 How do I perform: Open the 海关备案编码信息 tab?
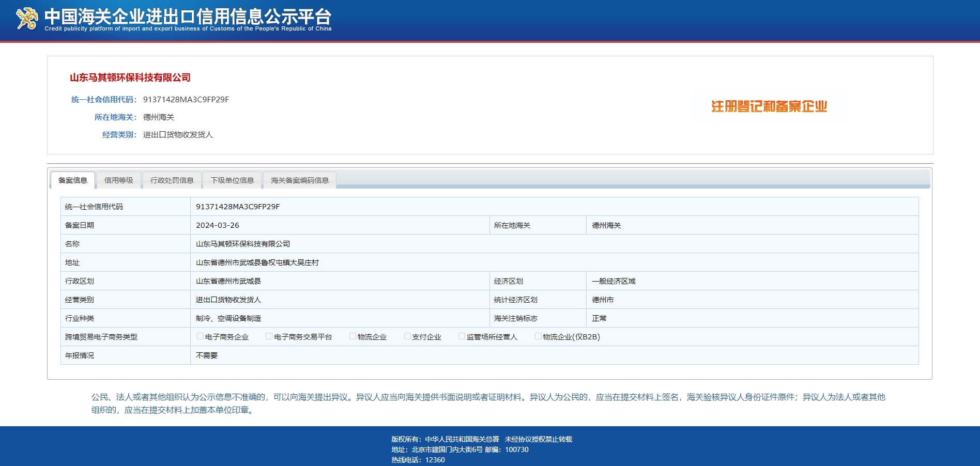click(x=299, y=180)
